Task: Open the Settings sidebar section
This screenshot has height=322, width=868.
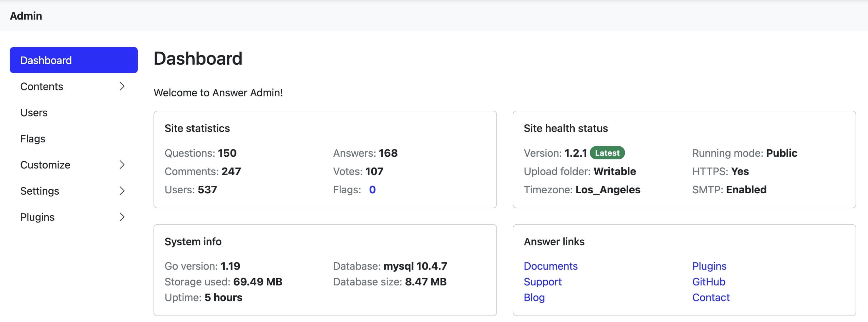Action: click(x=40, y=191)
